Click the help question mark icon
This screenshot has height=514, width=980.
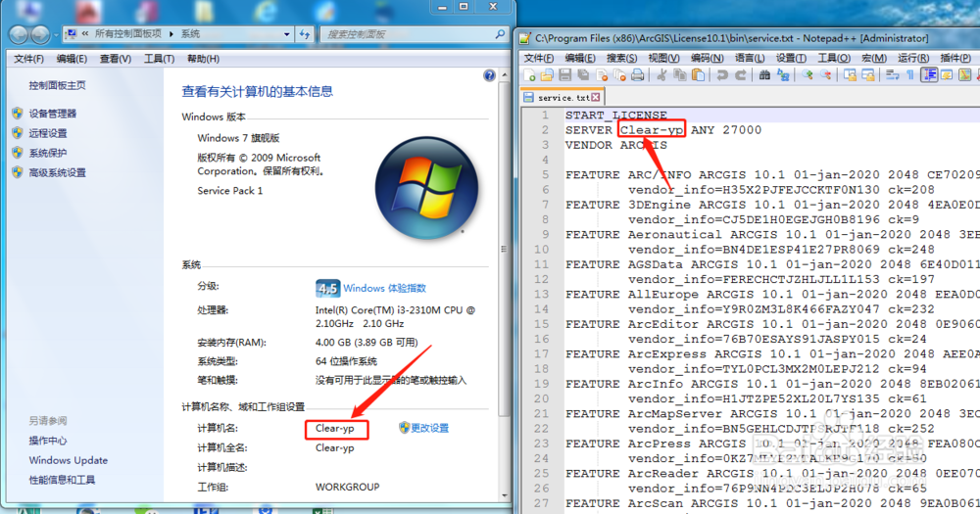click(489, 75)
